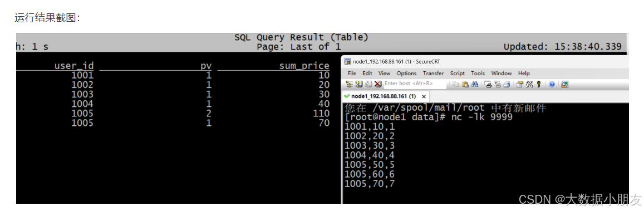Click sum_price value 30

324,95
